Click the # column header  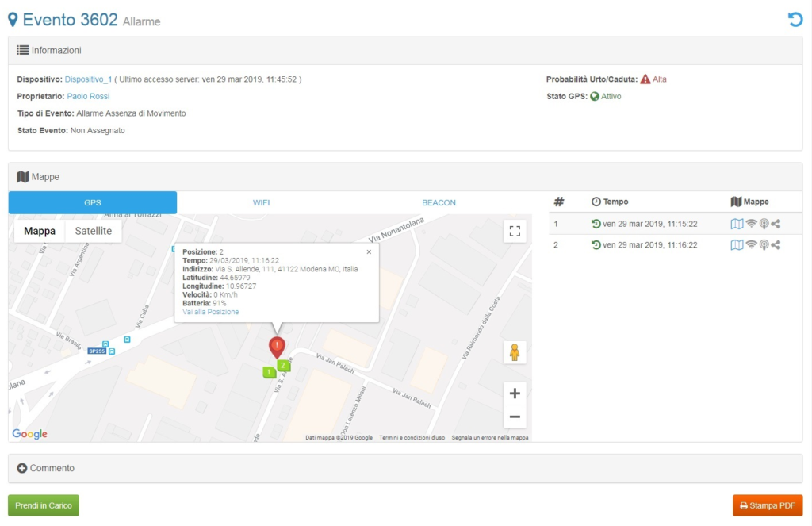559,202
